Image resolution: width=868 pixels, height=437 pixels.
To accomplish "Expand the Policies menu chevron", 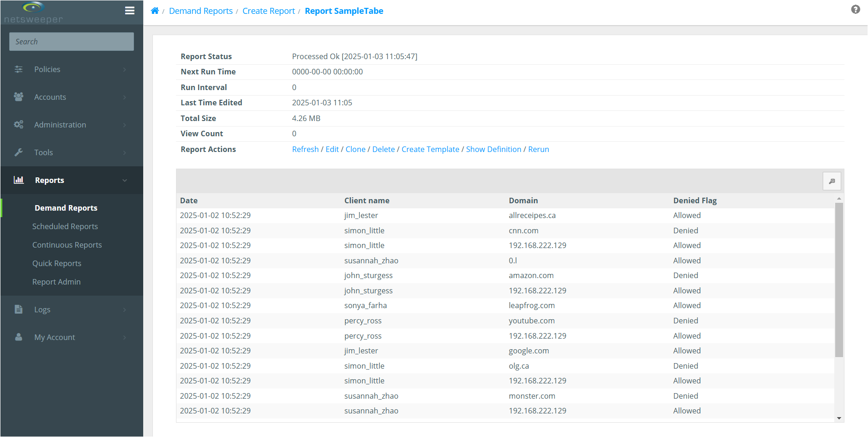I will tap(125, 69).
